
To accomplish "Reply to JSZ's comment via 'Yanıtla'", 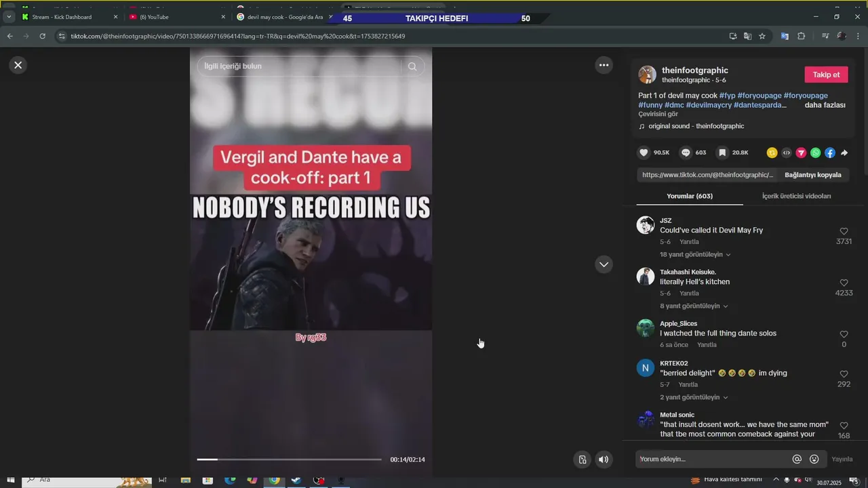I will pyautogui.click(x=689, y=242).
